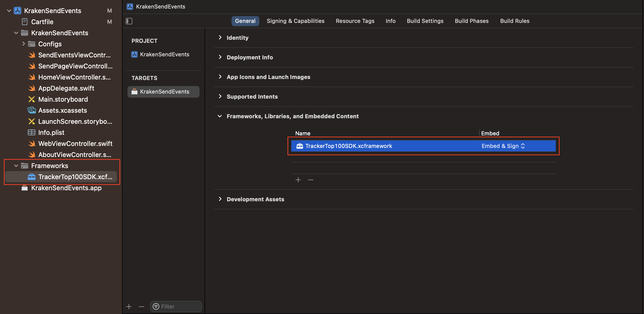Click the add target plus button
Screen dimensions: 644x314
[129, 306]
